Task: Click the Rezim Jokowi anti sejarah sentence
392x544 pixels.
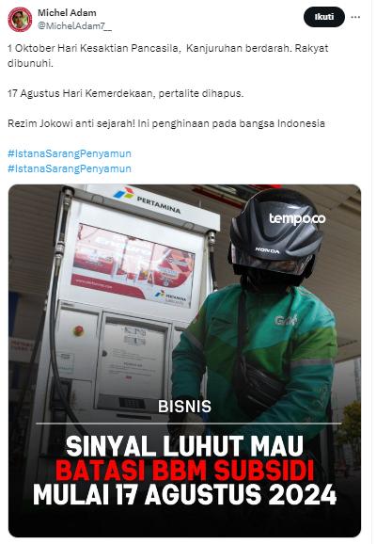Action: click(166, 123)
